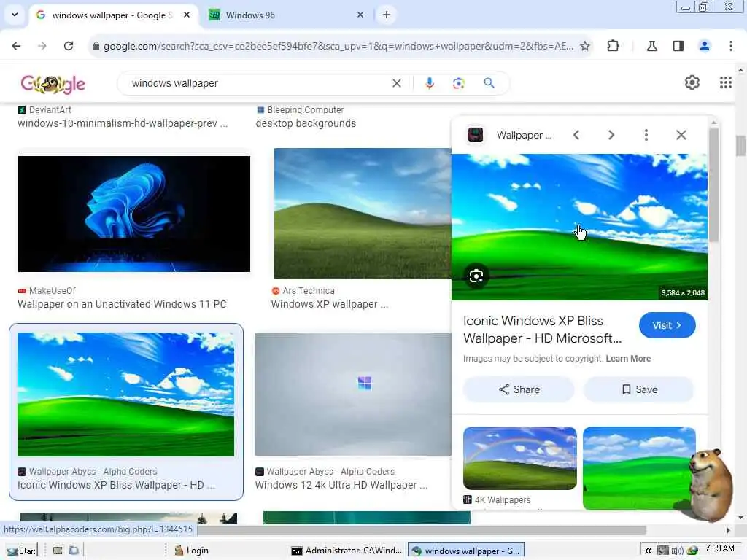The image size is (747, 560).
Task: Search inside image with Lens overlay icon
Action: pyautogui.click(x=476, y=276)
